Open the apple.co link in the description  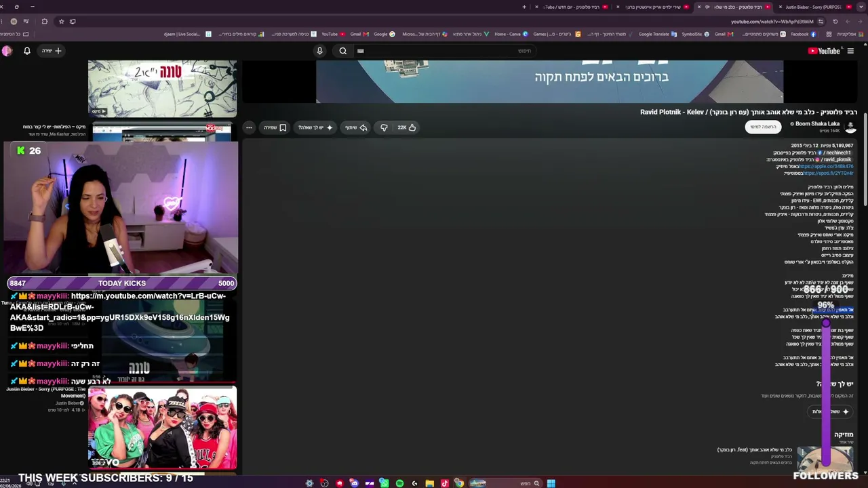tap(826, 167)
